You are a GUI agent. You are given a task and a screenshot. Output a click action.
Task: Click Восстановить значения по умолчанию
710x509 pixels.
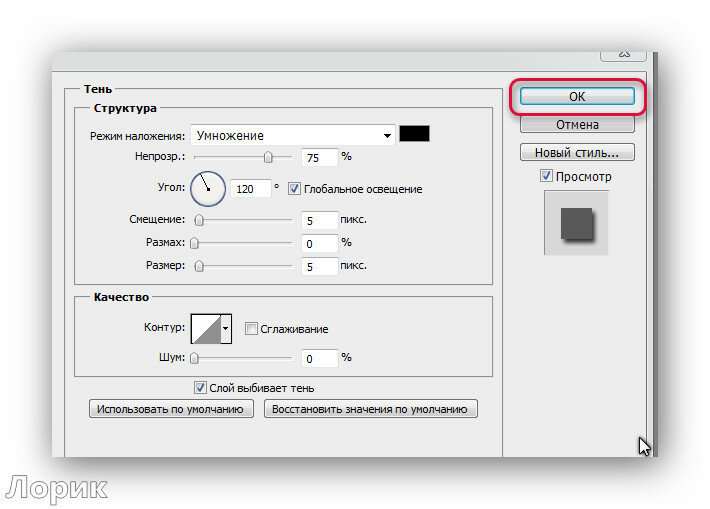pos(370,409)
